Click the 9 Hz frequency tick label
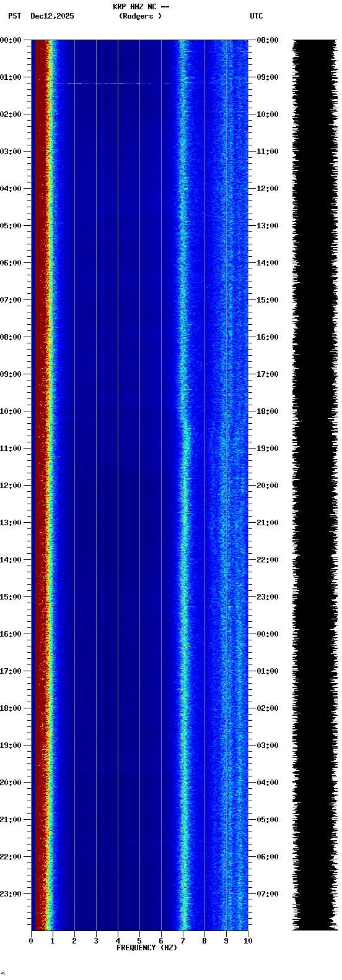Viewport: 342px width, 980px height. click(x=226, y=941)
